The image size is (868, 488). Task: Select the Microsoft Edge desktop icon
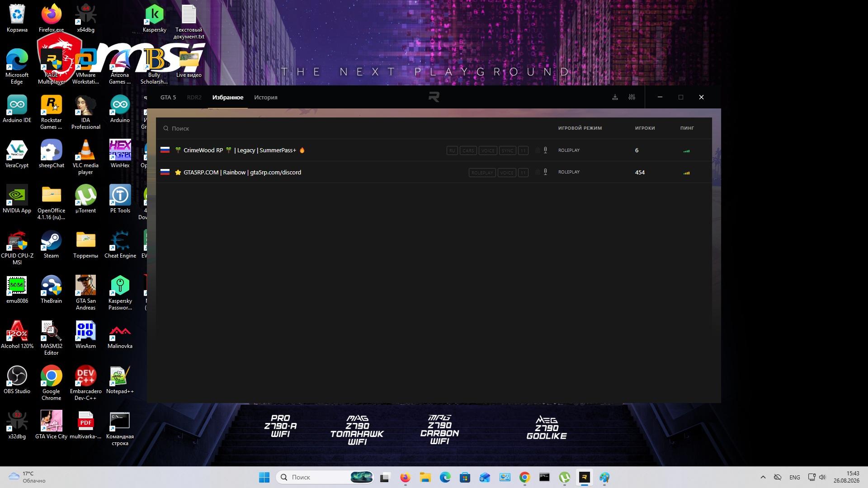pos(17,67)
